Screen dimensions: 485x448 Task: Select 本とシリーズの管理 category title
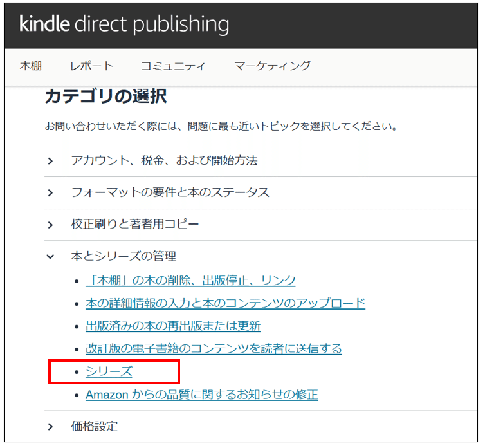124,256
